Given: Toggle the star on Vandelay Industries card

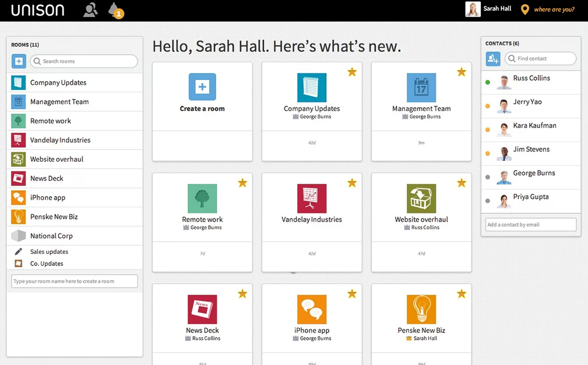Looking at the screenshot, I should click(x=352, y=183).
